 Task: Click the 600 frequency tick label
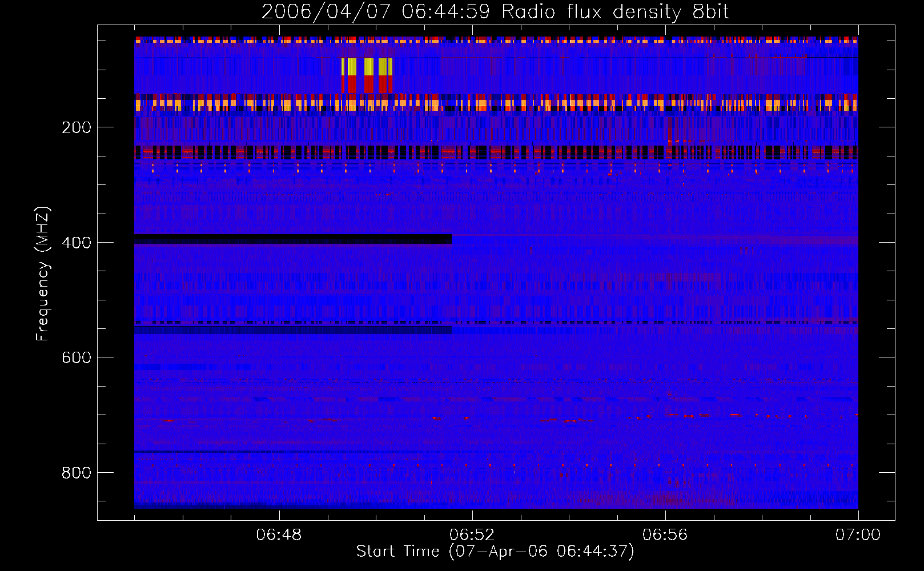(x=77, y=357)
